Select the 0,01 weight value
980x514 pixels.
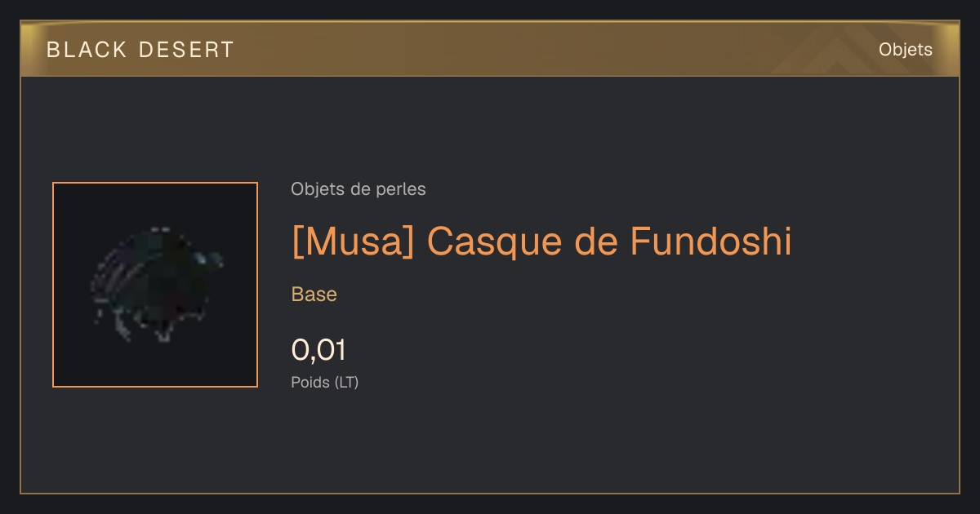pos(318,350)
